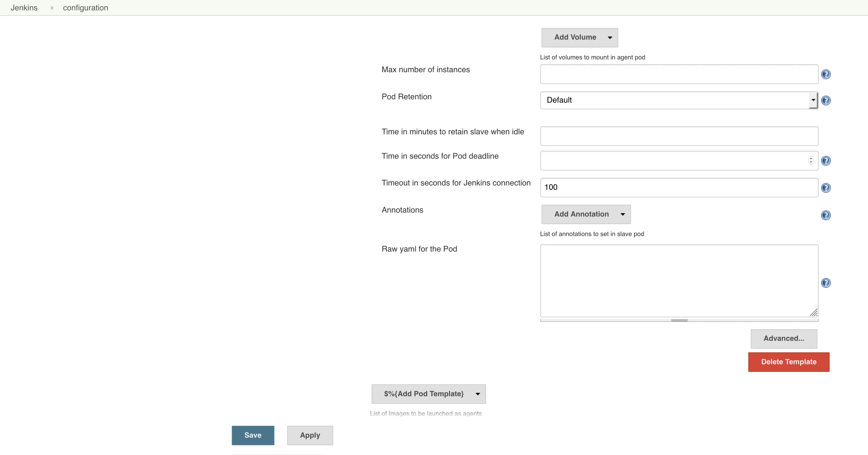Click the Annotations help icon
This screenshot has width=868, height=455.
[x=826, y=215]
